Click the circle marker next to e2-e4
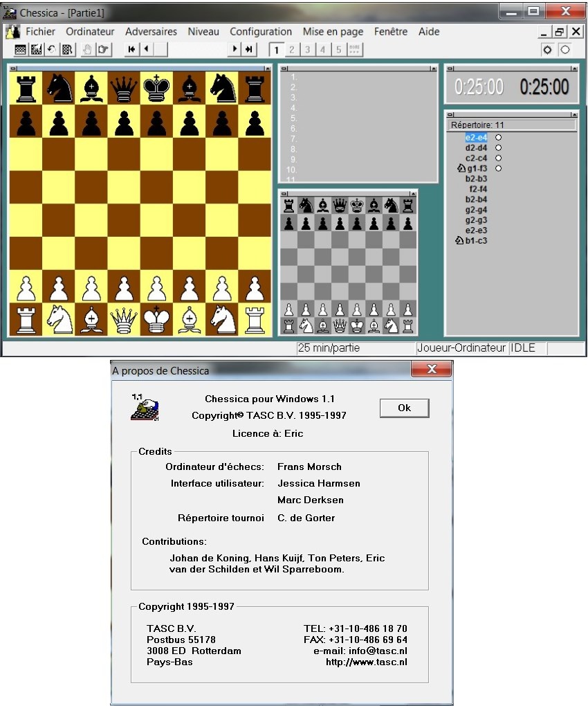 point(499,137)
